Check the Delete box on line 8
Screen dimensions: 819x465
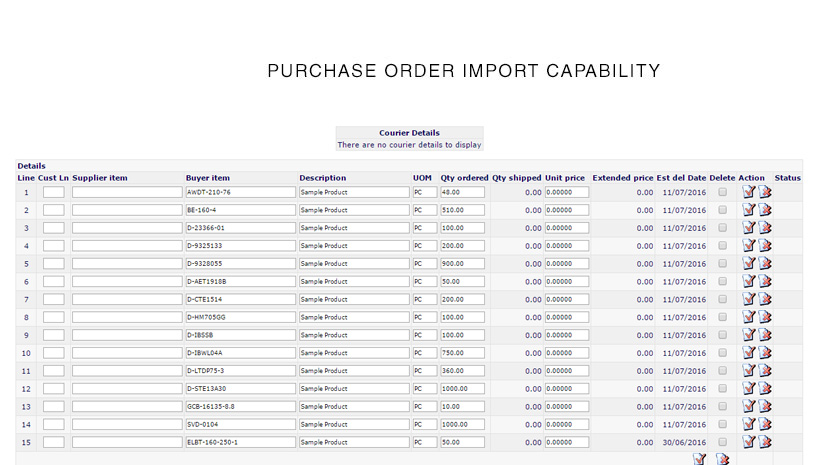click(x=722, y=317)
